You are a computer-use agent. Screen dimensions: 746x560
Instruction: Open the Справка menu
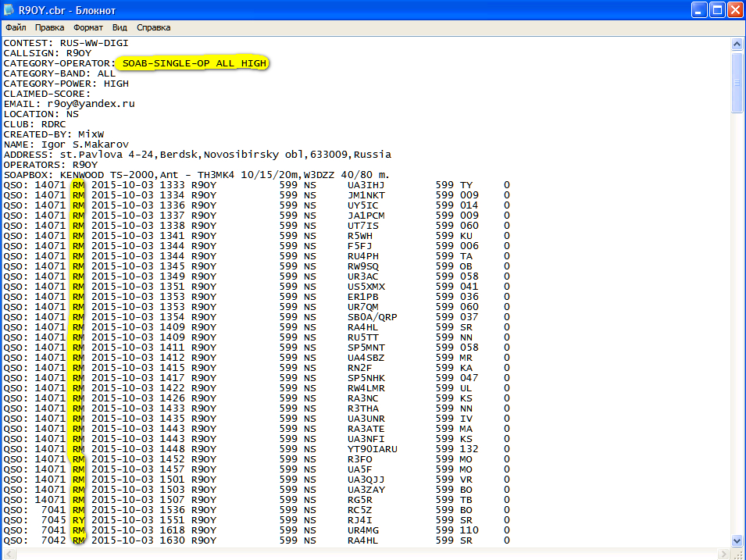tap(153, 27)
